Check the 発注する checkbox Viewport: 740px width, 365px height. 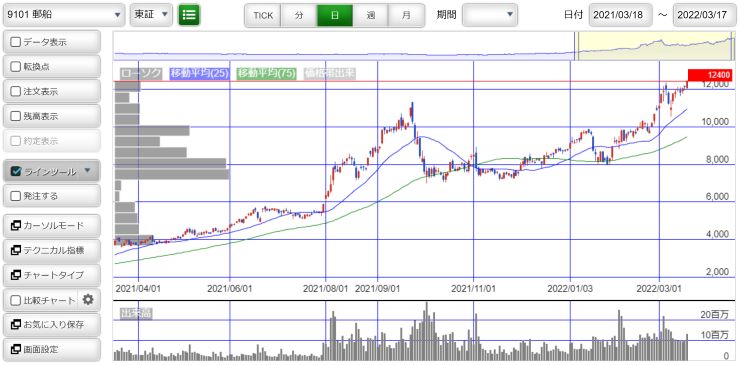click(x=16, y=195)
